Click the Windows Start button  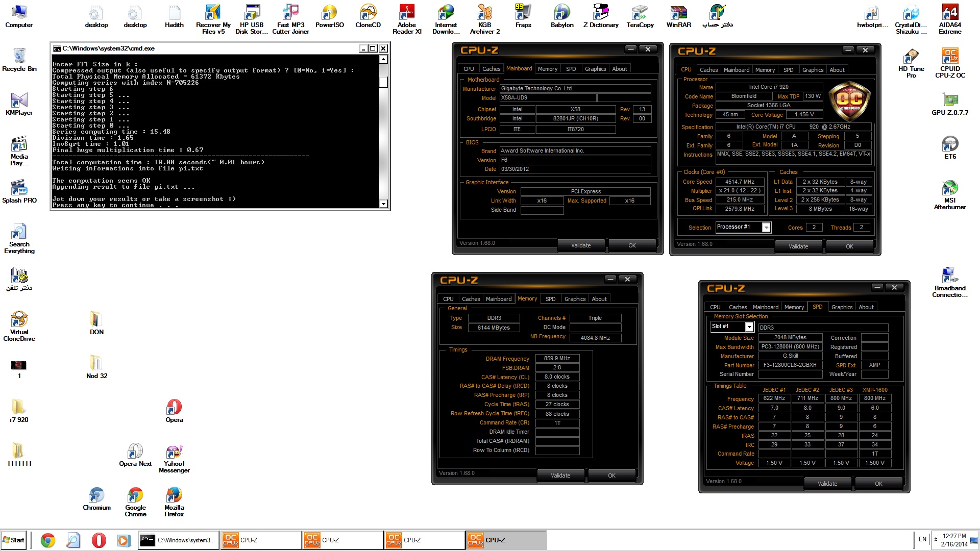click(14, 540)
